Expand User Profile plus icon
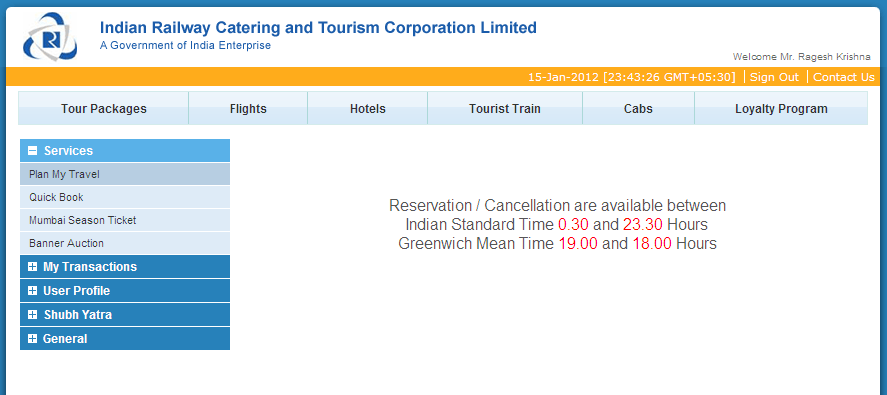This screenshot has width=887, height=395. (32, 291)
